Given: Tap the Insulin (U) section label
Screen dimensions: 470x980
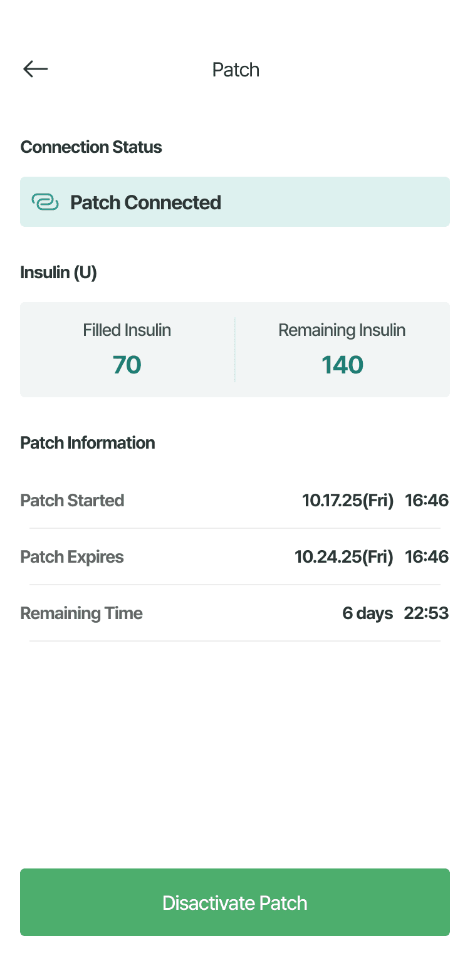Looking at the screenshot, I should pyautogui.click(x=58, y=272).
